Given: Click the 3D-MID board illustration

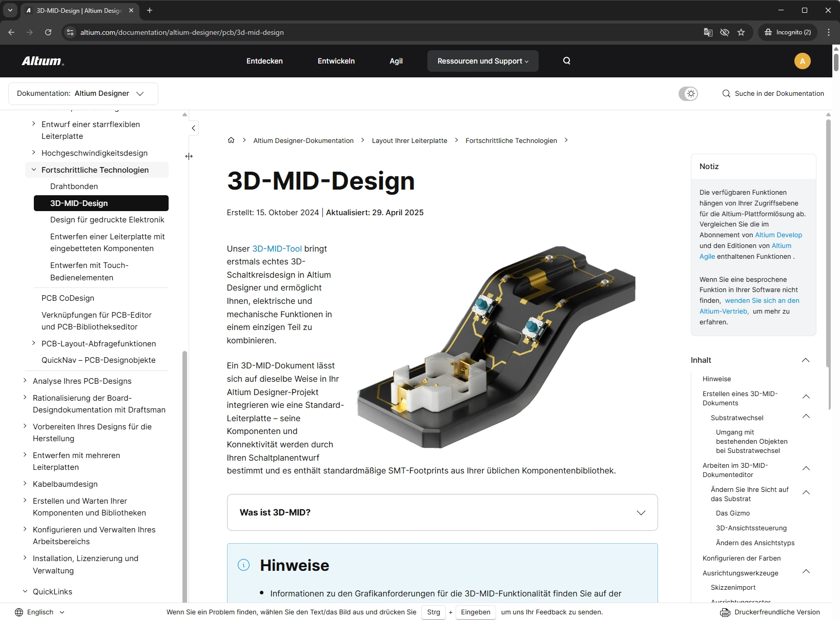Looking at the screenshot, I should (496, 347).
